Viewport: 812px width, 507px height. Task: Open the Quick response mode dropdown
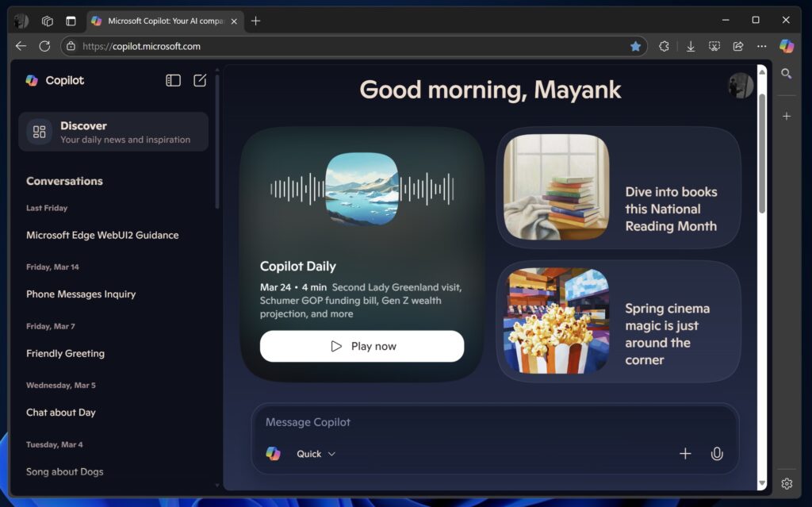tap(314, 454)
